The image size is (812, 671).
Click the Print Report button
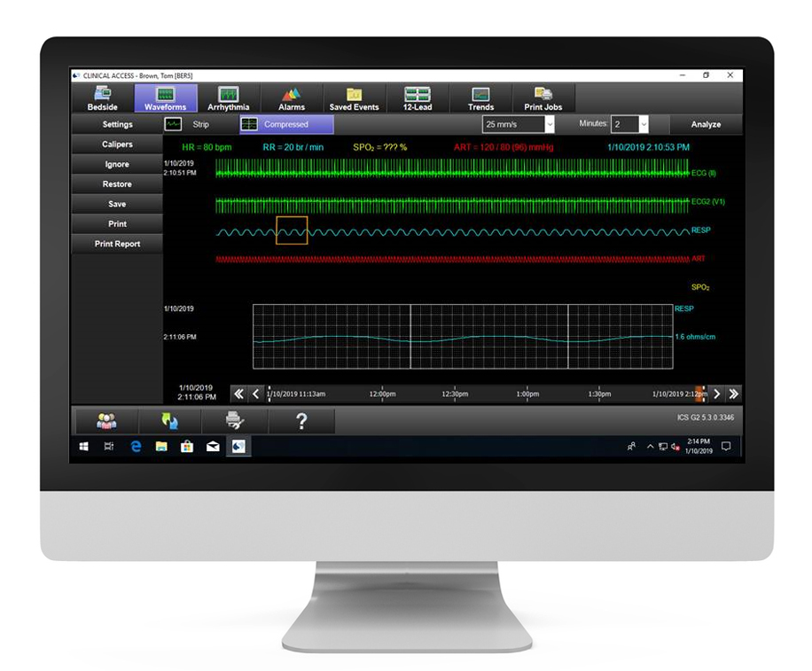pos(116,243)
